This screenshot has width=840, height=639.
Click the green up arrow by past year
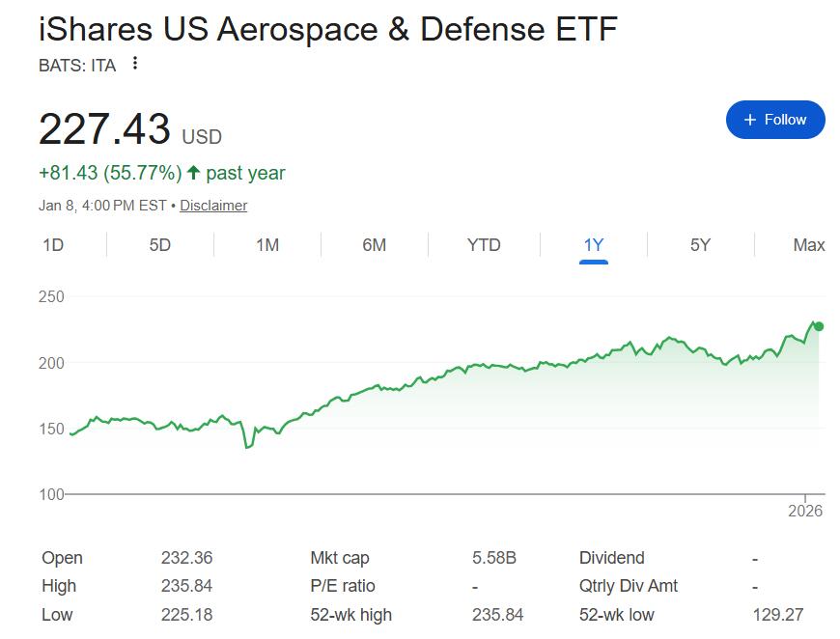[x=193, y=173]
